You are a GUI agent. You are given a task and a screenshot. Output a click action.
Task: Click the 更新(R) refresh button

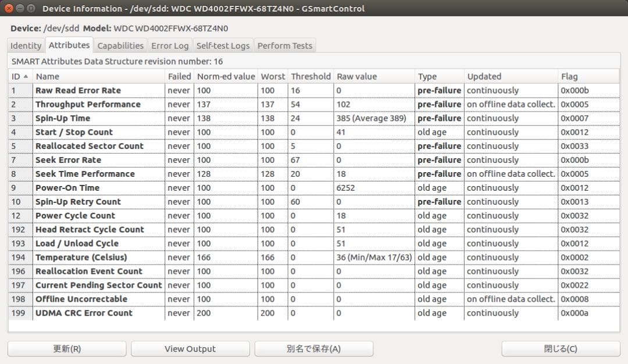(67, 349)
